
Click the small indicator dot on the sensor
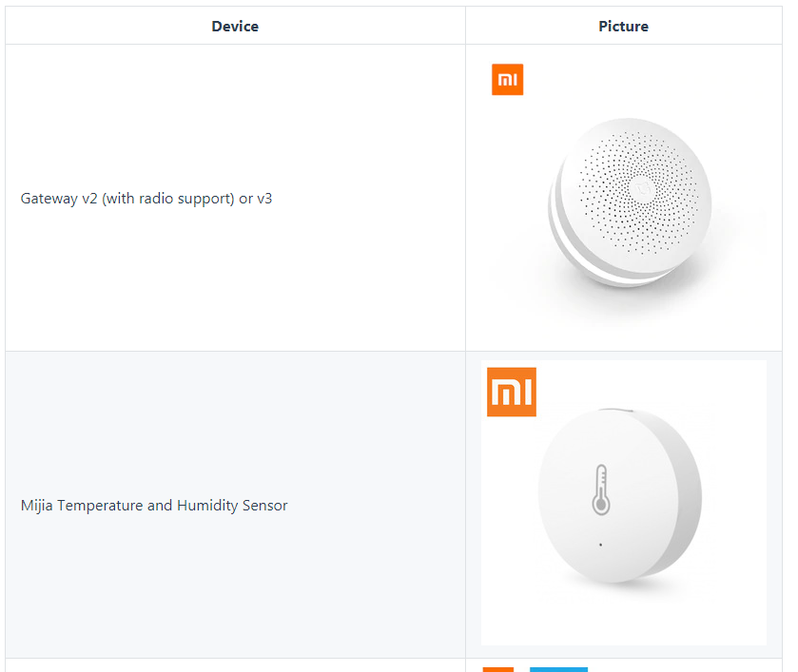tap(600, 545)
